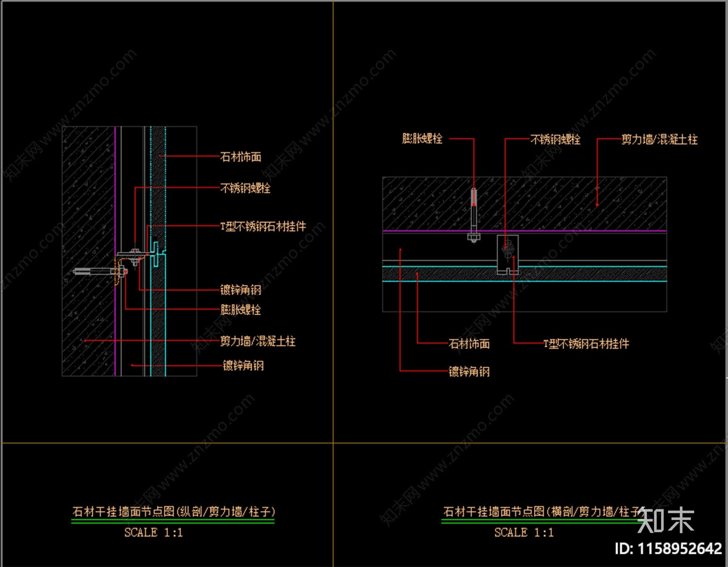728x567 pixels.
Task: Click the left drawing's 膨胀螺栓 label
Action: pos(241,310)
